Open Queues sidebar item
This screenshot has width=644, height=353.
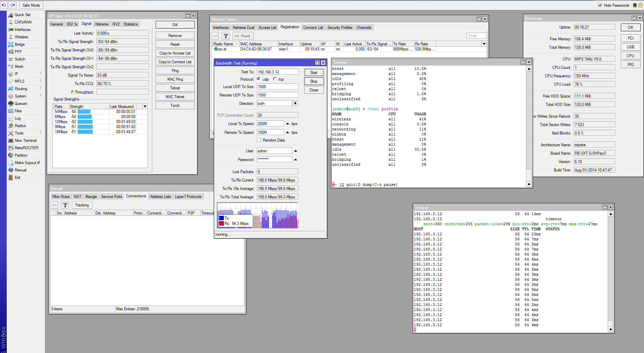[21, 104]
